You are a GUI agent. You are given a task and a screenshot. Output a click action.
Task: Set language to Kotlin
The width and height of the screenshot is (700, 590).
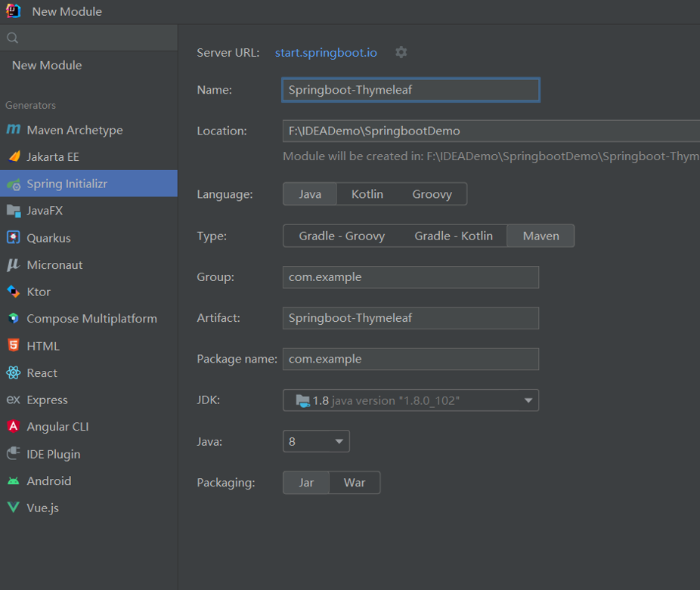click(367, 194)
